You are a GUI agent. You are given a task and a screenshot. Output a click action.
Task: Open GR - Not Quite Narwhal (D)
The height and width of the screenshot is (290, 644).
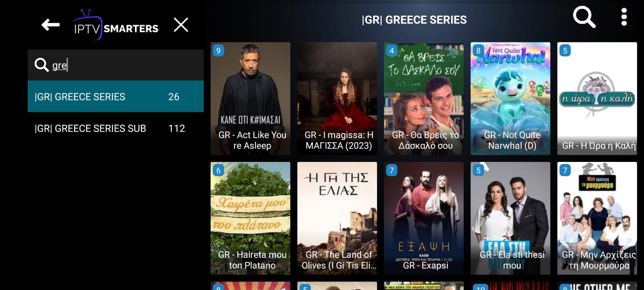coord(510,99)
